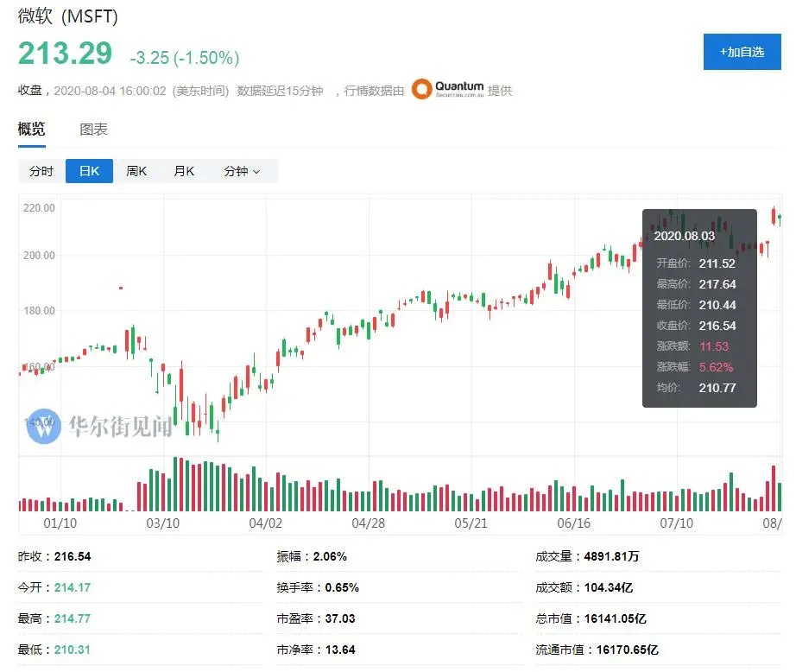Click the 04/02 date axis label
The image size is (796, 672).
266,523
